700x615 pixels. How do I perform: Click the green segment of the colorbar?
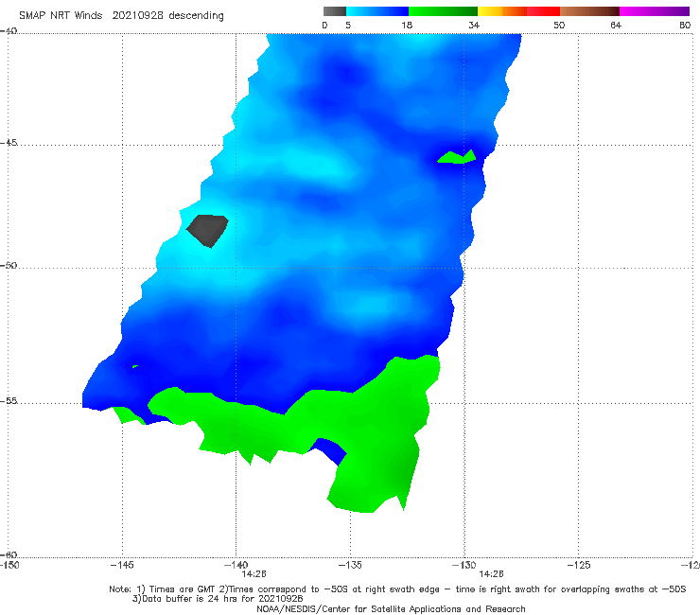(443, 11)
